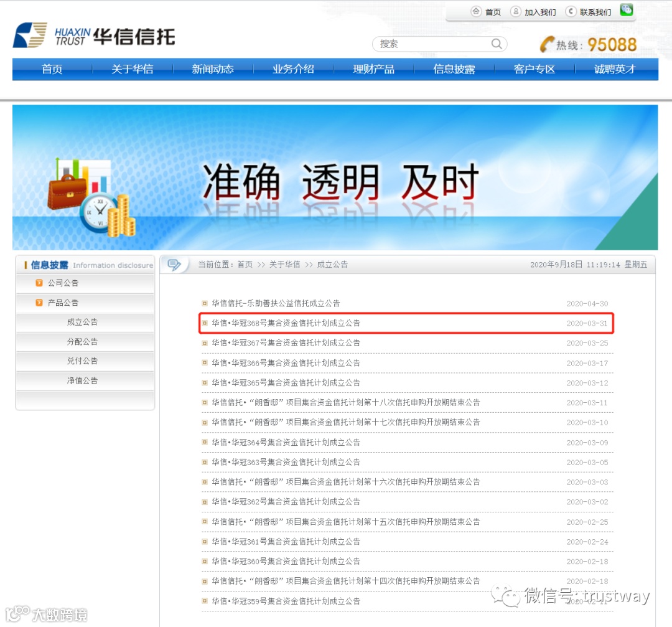Click the search magnifier icon
The height and width of the screenshot is (627, 672).
pos(497,44)
